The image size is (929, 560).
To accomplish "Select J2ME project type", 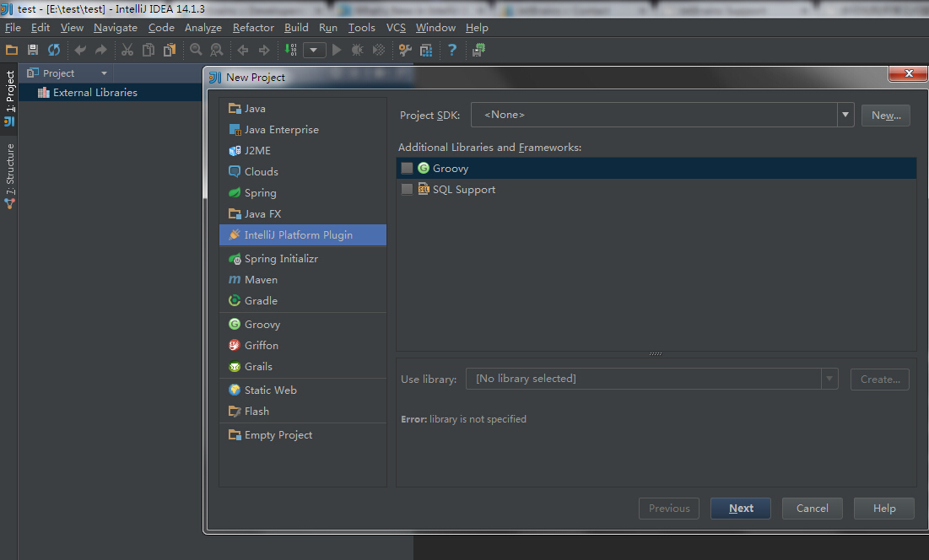I will (303, 151).
